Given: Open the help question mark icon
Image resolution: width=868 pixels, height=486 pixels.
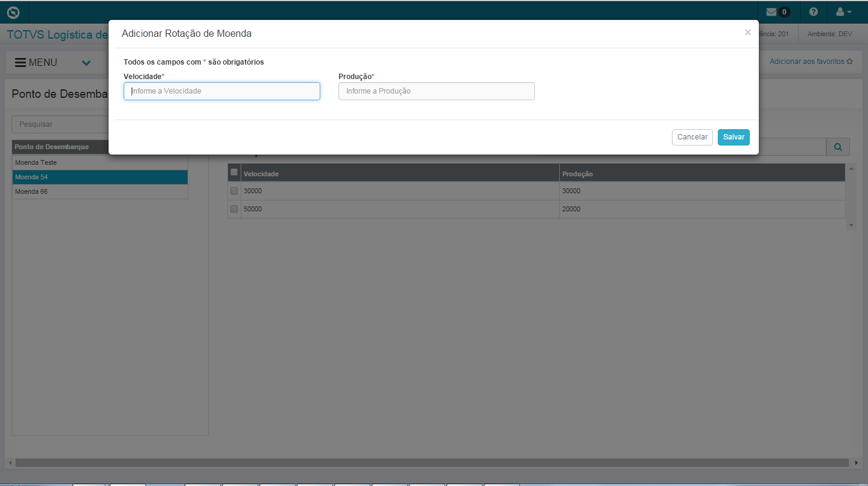Looking at the screenshot, I should (x=814, y=12).
